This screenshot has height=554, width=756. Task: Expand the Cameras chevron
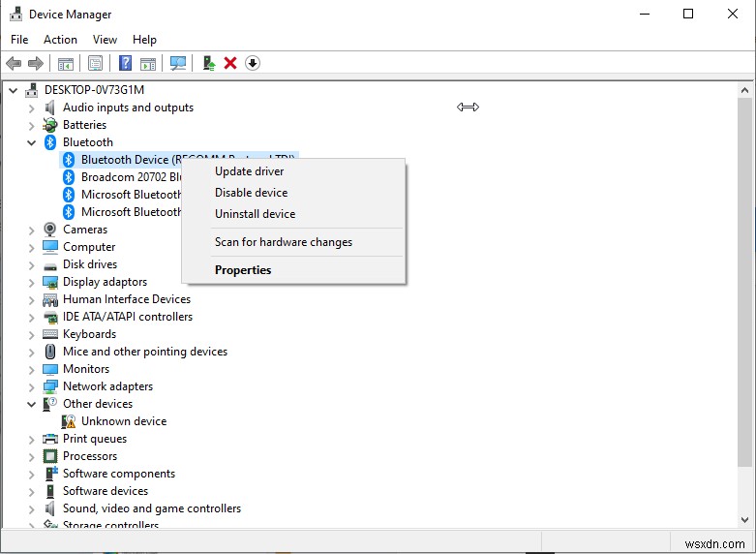[x=31, y=231]
